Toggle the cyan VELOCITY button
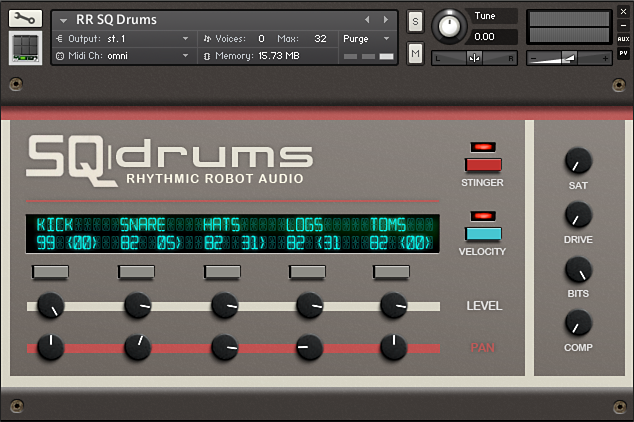Viewport: 634px width, 422px height. (x=483, y=234)
